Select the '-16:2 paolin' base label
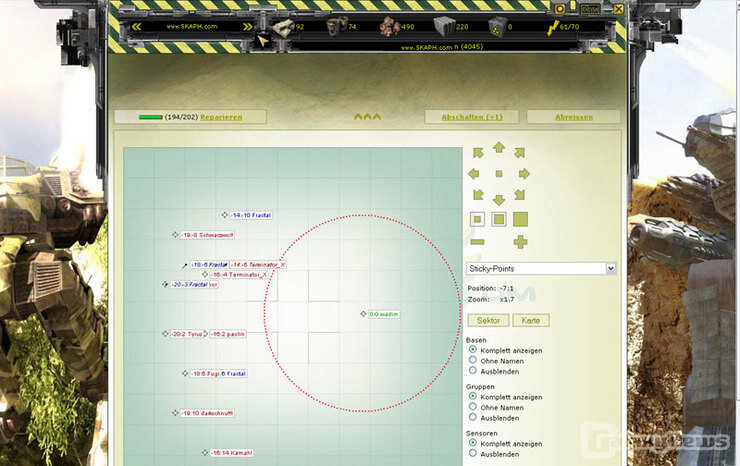740x466 pixels. 228,334
